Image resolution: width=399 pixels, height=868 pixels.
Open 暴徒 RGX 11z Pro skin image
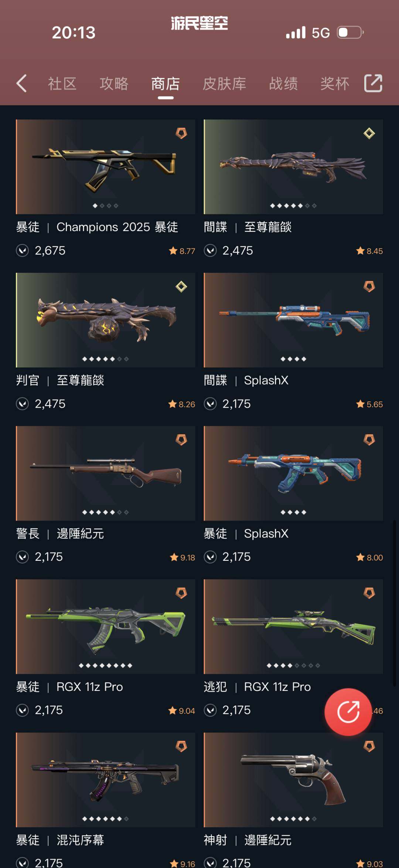click(105, 627)
